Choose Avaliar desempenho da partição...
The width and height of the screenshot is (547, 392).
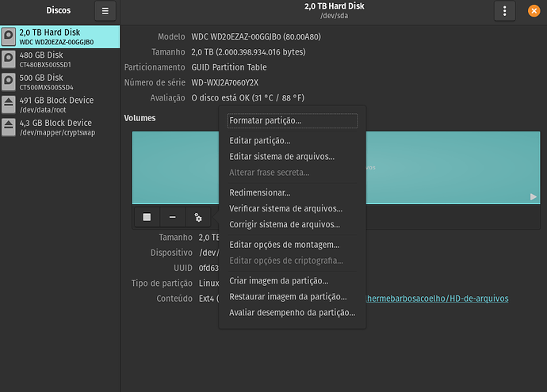click(x=293, y=313)
